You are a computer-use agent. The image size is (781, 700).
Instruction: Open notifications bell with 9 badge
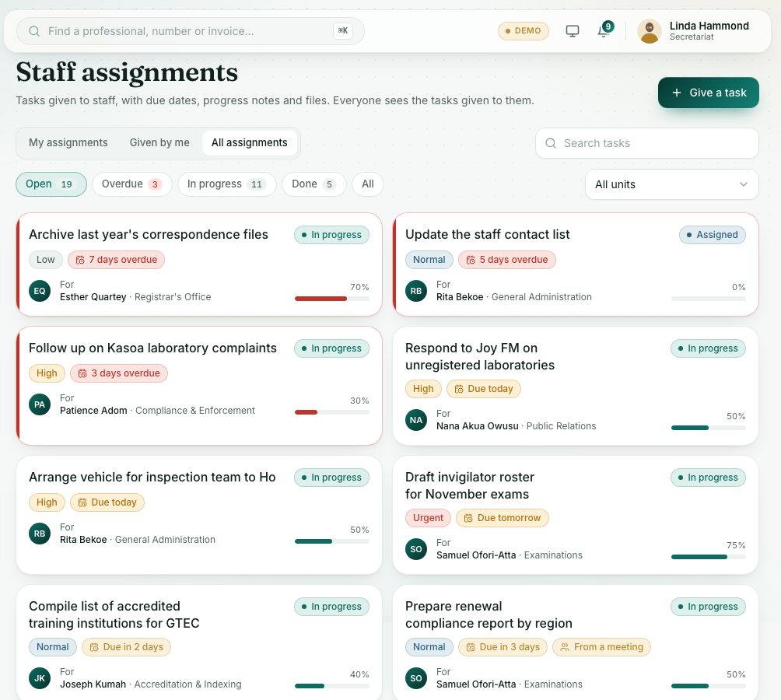point(604,30)
